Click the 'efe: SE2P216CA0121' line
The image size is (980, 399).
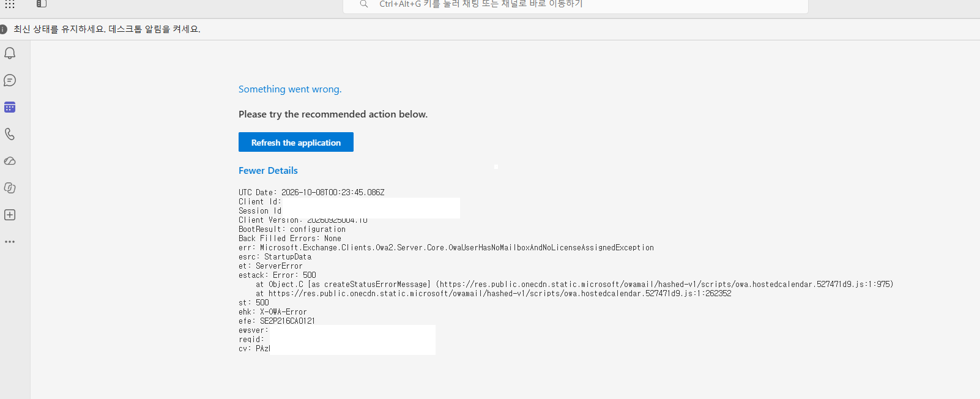point(277,321)
